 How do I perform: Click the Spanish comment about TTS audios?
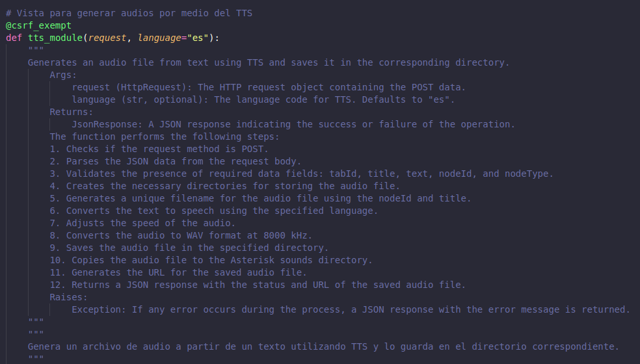point(129,13)
